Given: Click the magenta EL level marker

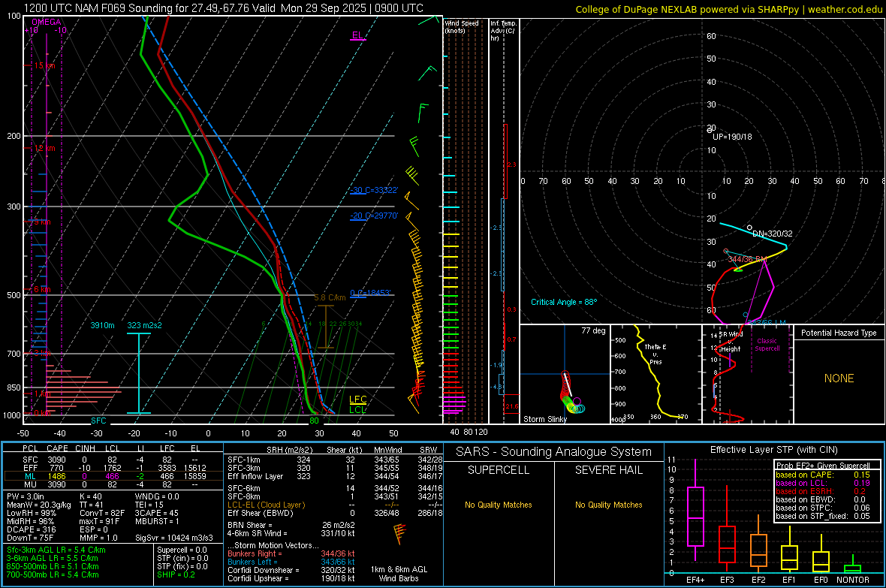Looking at the screenshot, I should [357, 35].
